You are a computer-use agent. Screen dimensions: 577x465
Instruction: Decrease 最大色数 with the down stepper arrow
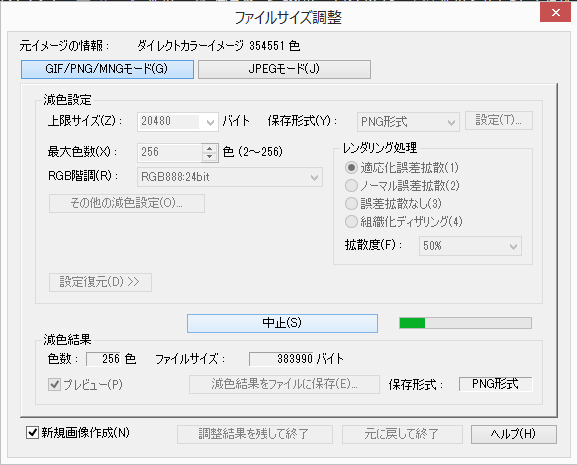(209, 157)
